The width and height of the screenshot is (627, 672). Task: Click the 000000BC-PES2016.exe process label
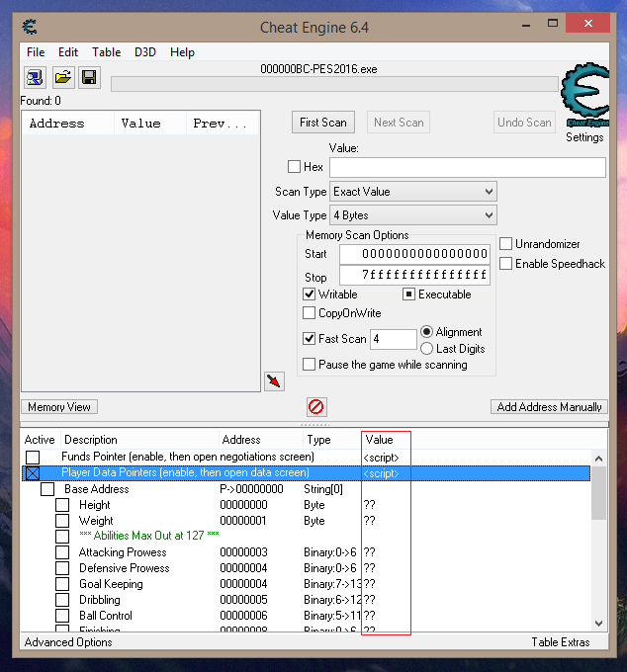pos(318,69)
